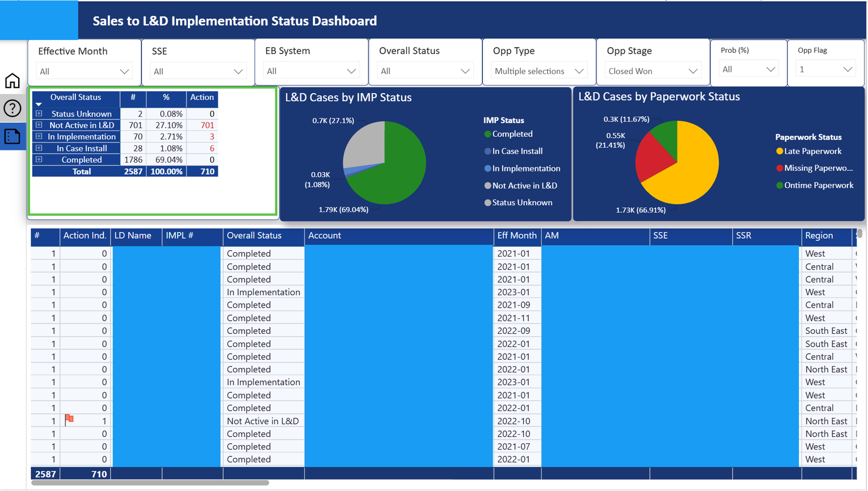Open the Help question mark icon

(12, 108)
